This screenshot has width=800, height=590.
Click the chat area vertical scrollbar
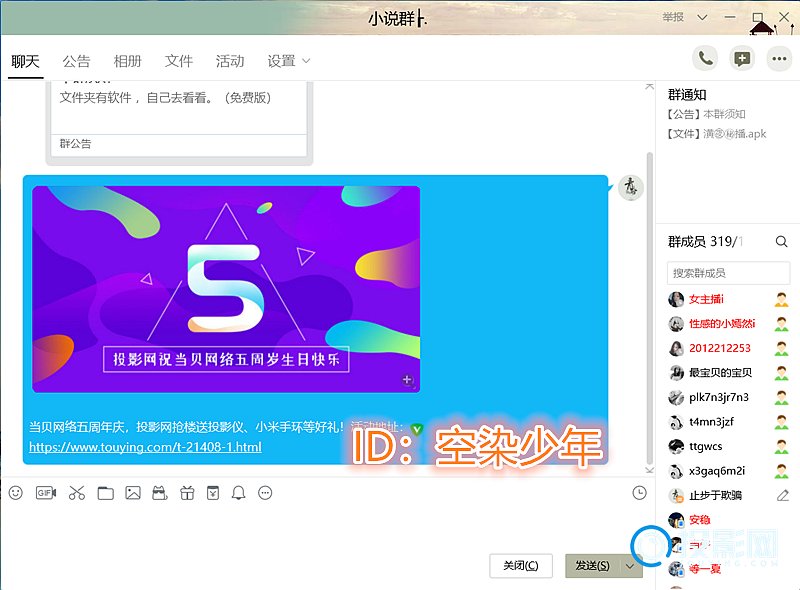(x=649, y=306)
